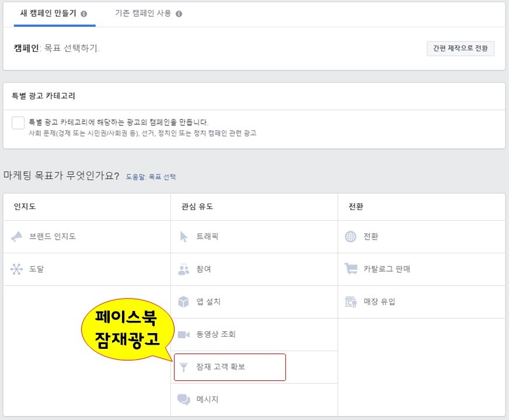Choose the storefront icon for 매장 유입
This screenshot has height=420, width=509.
[x=351, y=302]
